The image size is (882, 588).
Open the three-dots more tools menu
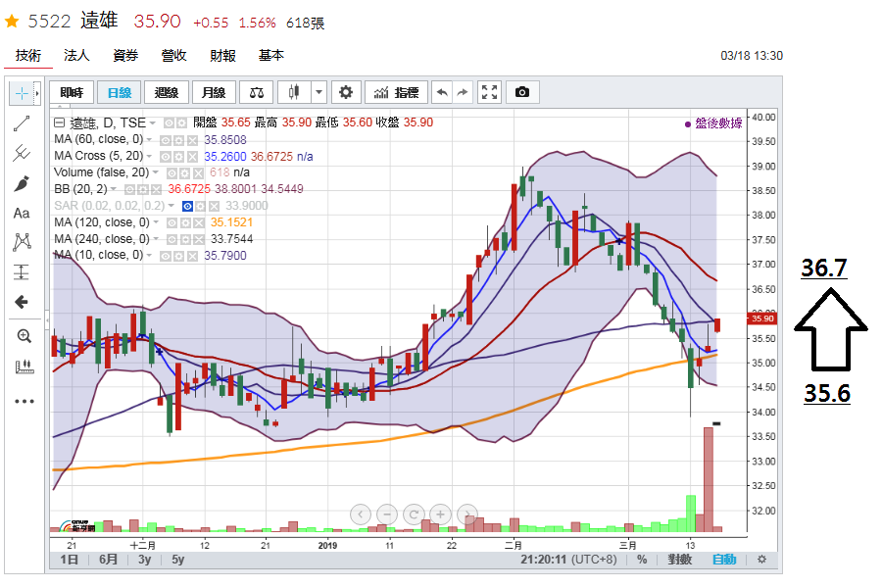point(24,401)
